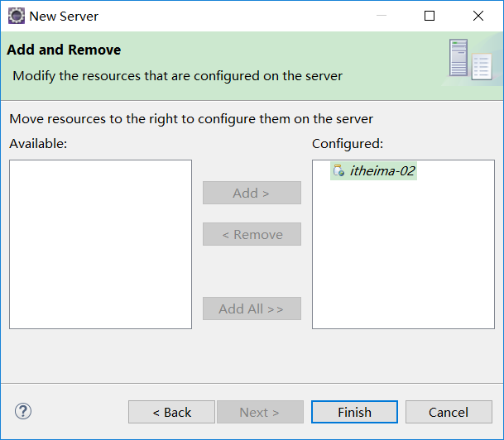
Task: Select the itheima-02 configured resource
Action: coord(382,171)
